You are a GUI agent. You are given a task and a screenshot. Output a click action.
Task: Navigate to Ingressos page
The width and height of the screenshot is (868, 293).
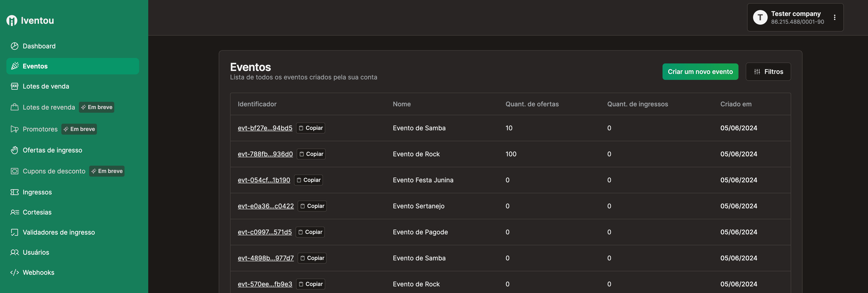pyautogui.click(x=73, y=192)
